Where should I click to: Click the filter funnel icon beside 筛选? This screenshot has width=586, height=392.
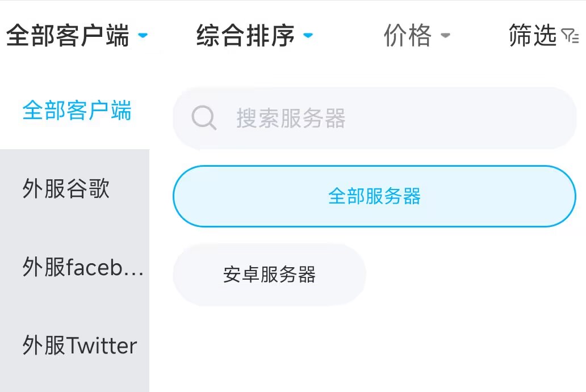[570, 36]
